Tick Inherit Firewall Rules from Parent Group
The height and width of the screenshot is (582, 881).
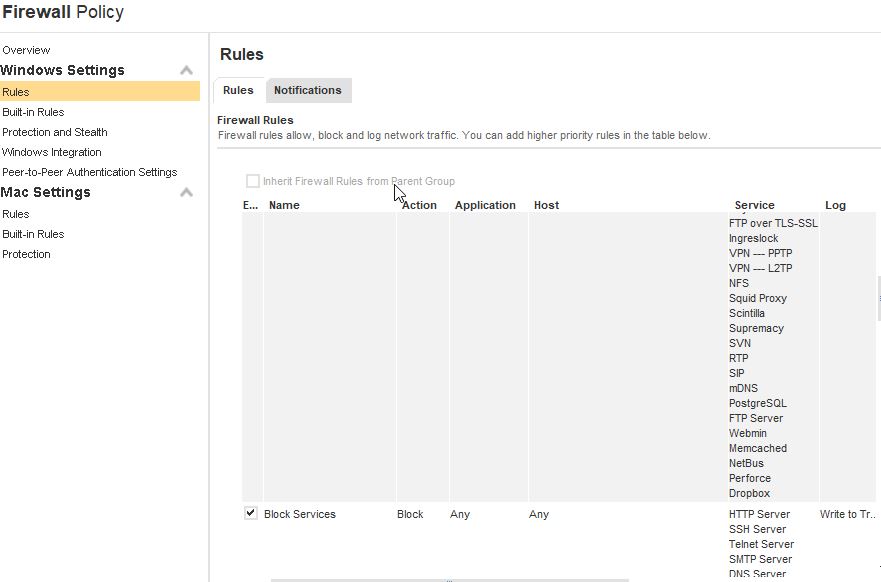coord(253,181)
